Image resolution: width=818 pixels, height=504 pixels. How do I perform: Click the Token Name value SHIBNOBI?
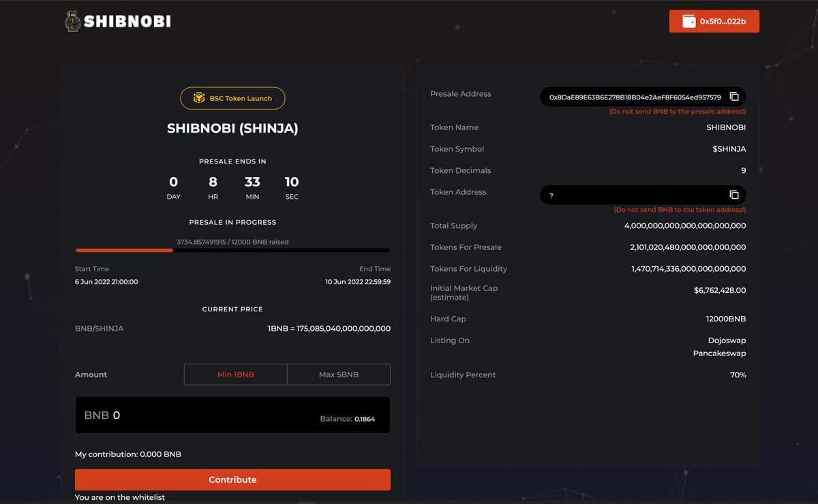726,127
